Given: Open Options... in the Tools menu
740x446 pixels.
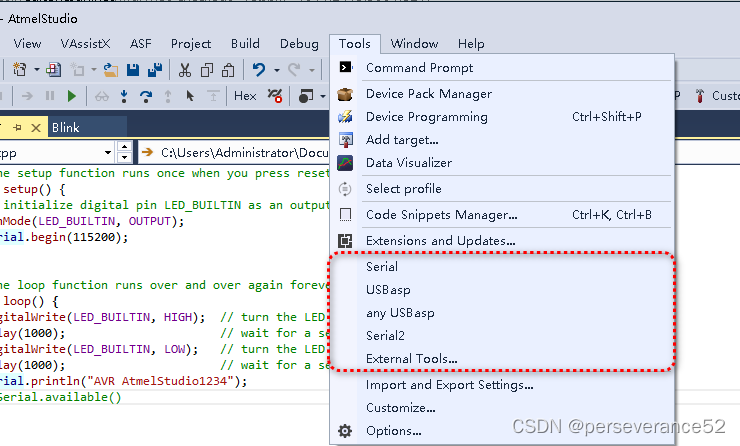Looking at the screenshot, I should (x=503, y=431).
